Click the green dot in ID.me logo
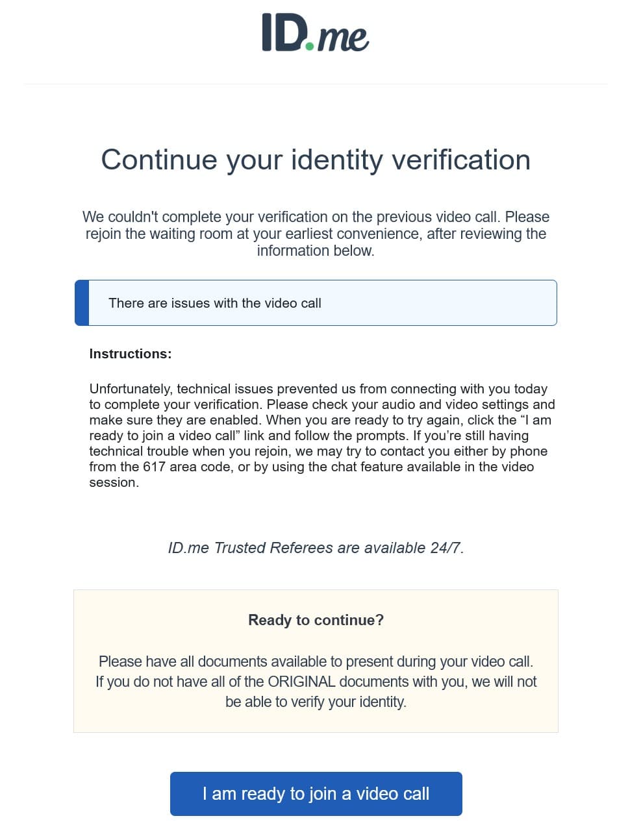This screenshot has height=840, width=641. pos(309,45)
